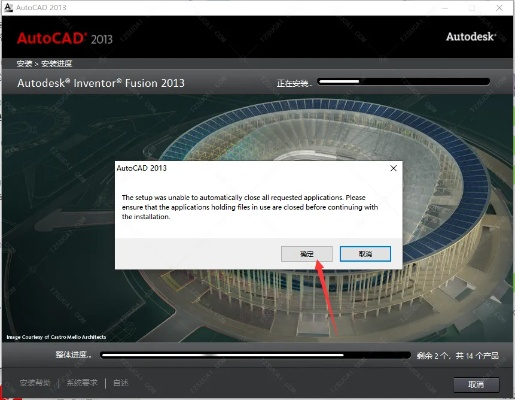Close the AutoCAD 2013 error dialog
The height and width of the screenshot is (400, 515).
393,168
